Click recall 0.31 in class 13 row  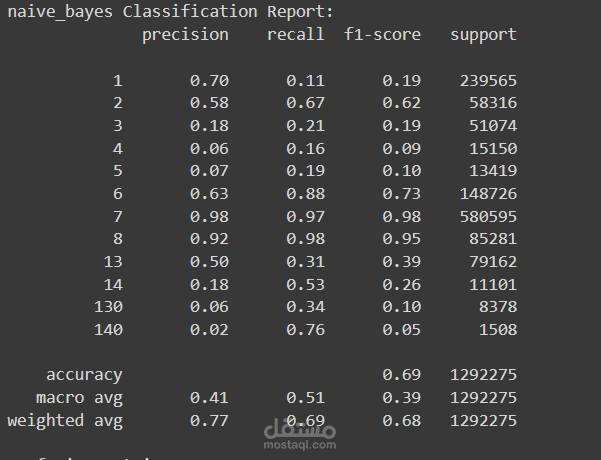306,262
